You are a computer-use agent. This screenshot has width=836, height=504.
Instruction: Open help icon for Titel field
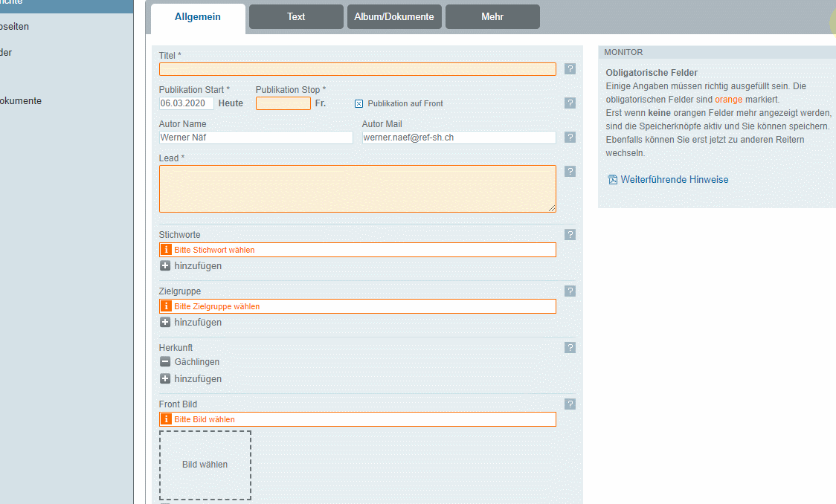(x=570, y=68)
